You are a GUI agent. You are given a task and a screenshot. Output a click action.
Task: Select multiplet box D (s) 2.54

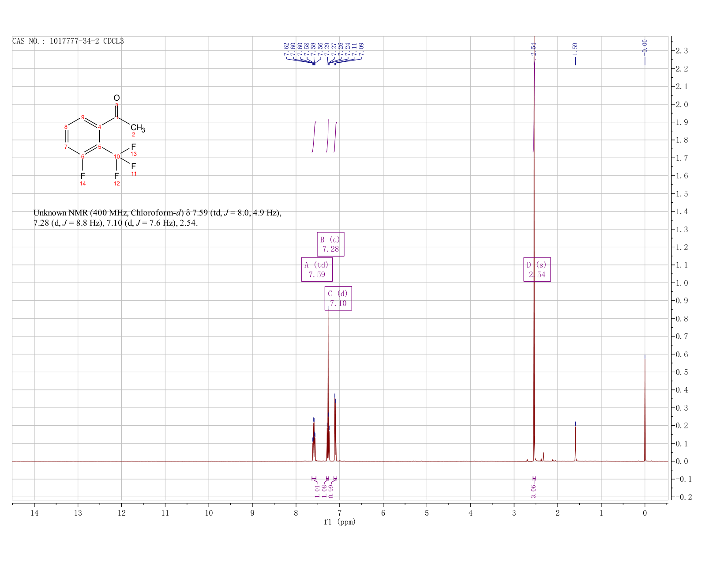coord(537,269)
